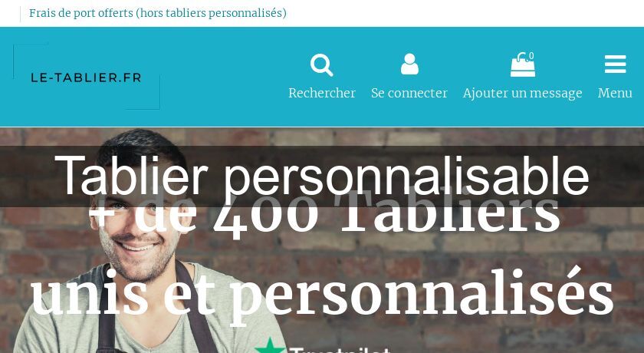Click the Frais de port offerts notice
The width and height of the screenshot is (644, 353).
(158, 13)
